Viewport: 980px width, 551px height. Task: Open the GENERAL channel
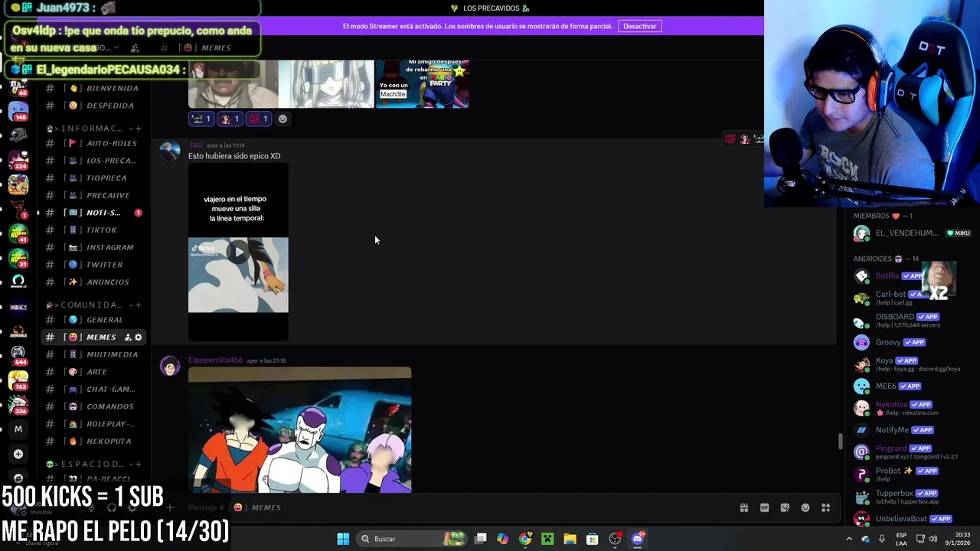[x=93, y=320]
